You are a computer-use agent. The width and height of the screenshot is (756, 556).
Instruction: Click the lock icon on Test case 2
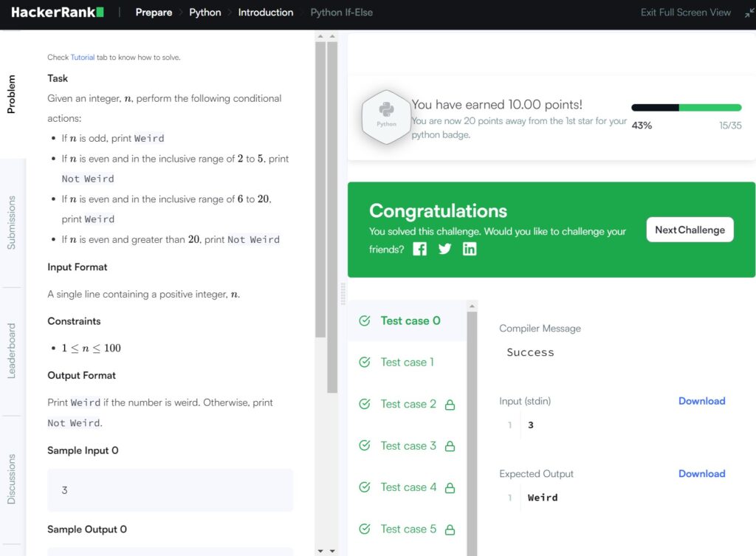(x=450, y=405)
